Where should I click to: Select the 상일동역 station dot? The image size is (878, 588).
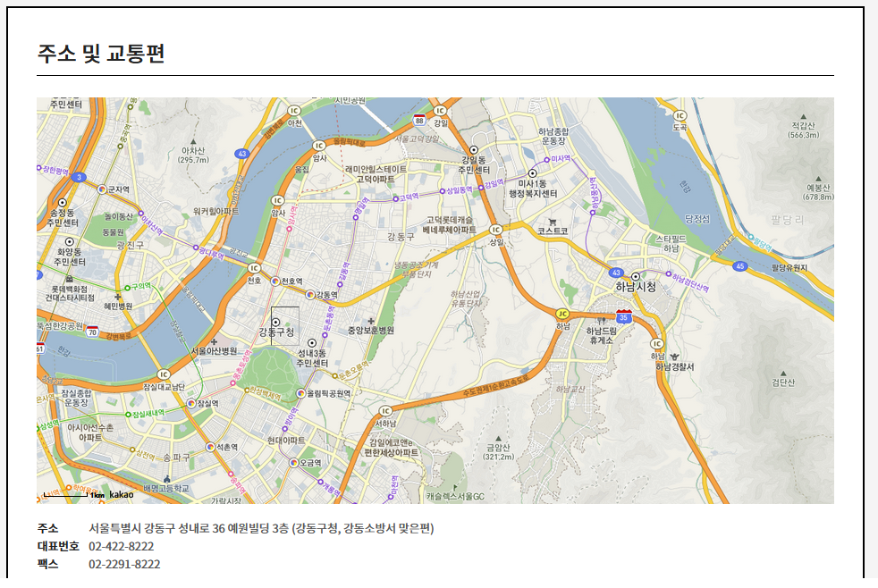(442, 191)
